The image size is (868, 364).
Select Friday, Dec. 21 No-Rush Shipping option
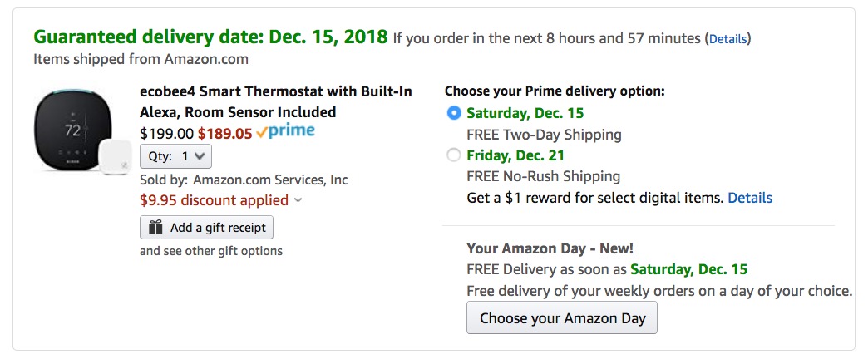tap(454, 155)
